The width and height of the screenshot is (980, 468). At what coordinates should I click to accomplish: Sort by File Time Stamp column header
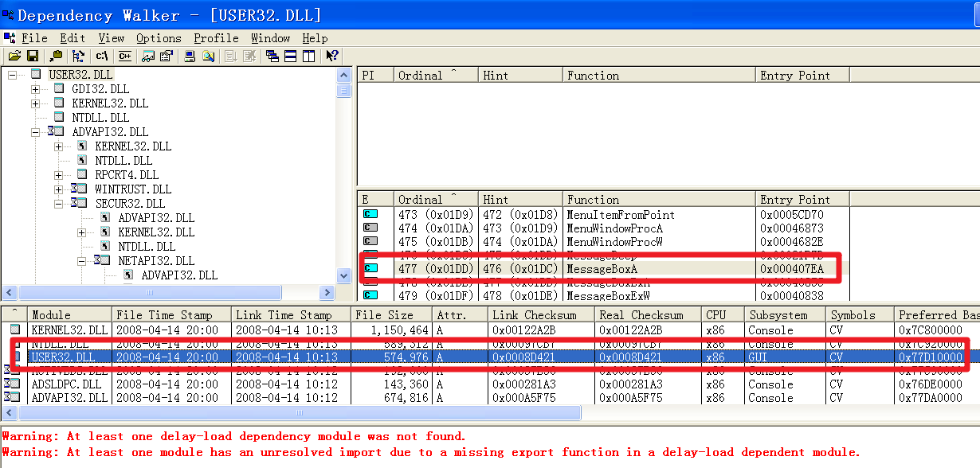171,314
